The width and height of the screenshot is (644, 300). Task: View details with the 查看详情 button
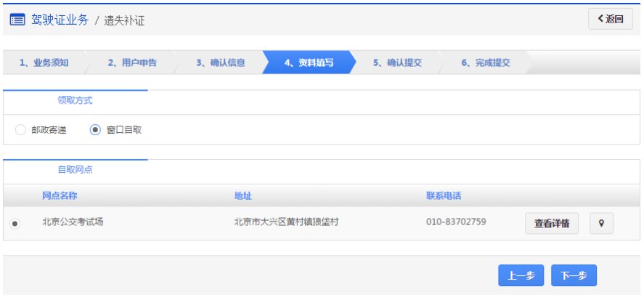click(x=551, y=224)
